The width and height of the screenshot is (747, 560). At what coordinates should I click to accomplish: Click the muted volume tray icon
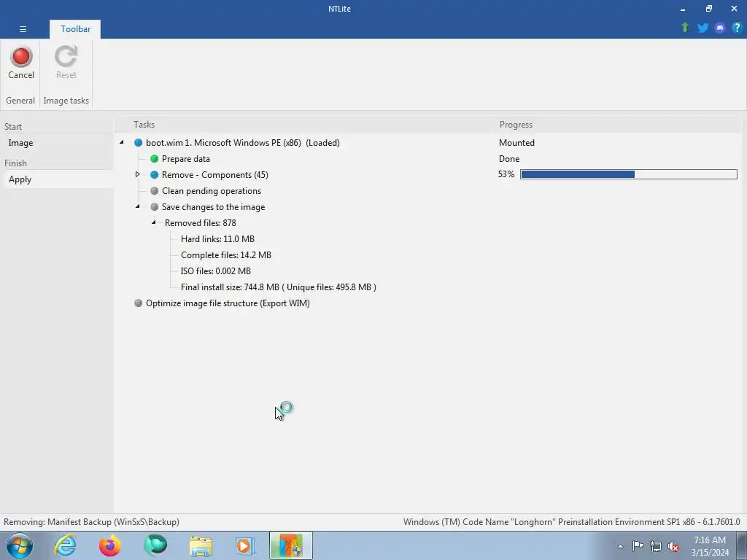(x=673, y=547)
